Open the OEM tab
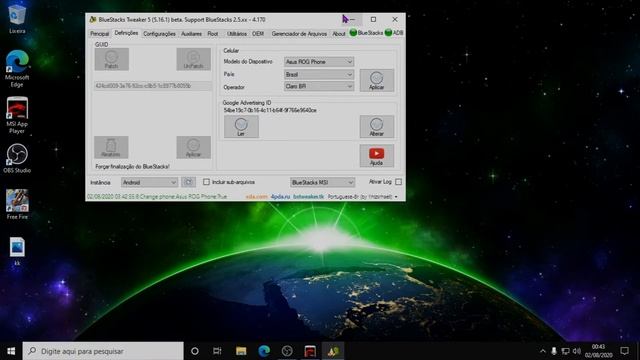Viewport: 640px width, 360px height. point(258,34)
